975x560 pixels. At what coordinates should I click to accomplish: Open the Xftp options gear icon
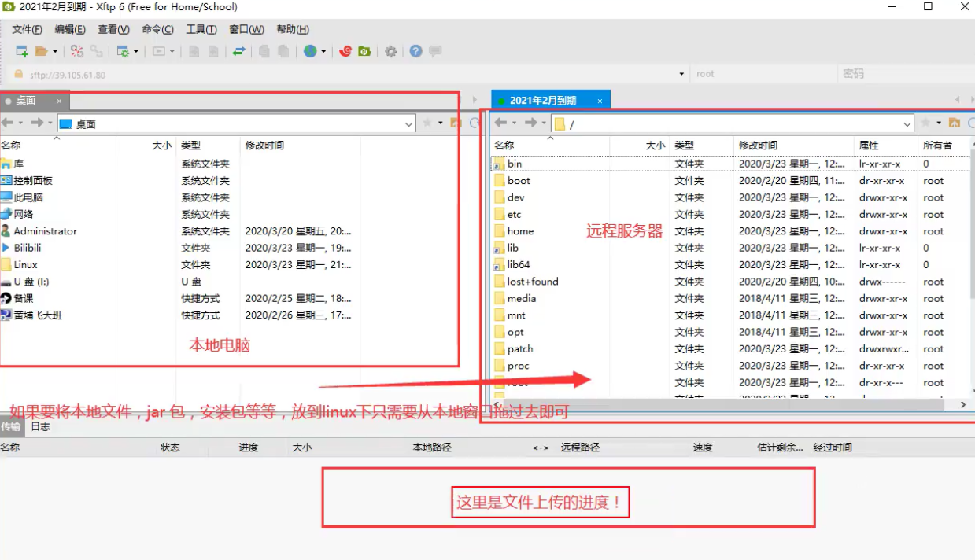pos(390,51)
